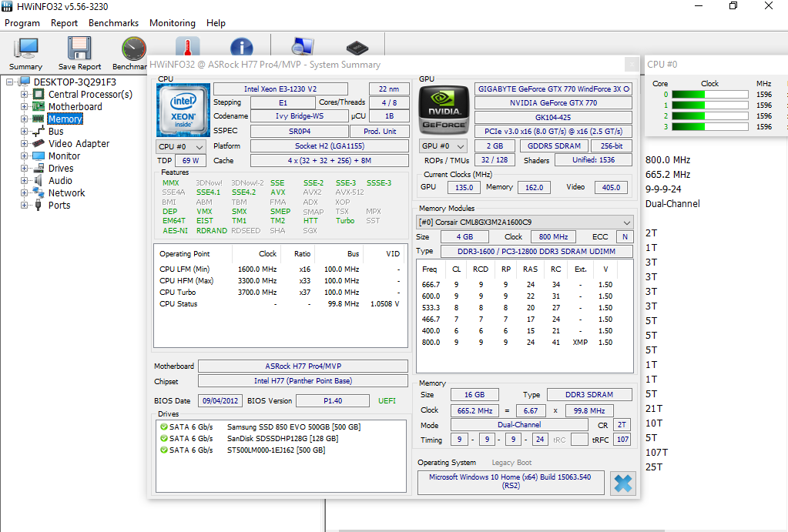Click the SanDisk SDSSDHP128G status checkmark
The image size is (788, 532).
164,439
